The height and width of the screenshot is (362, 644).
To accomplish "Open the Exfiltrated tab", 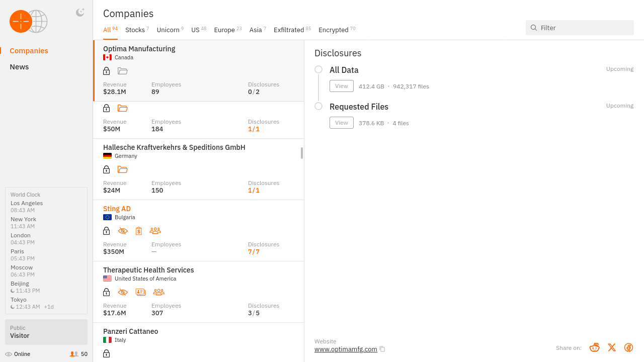I will (289, 30).
